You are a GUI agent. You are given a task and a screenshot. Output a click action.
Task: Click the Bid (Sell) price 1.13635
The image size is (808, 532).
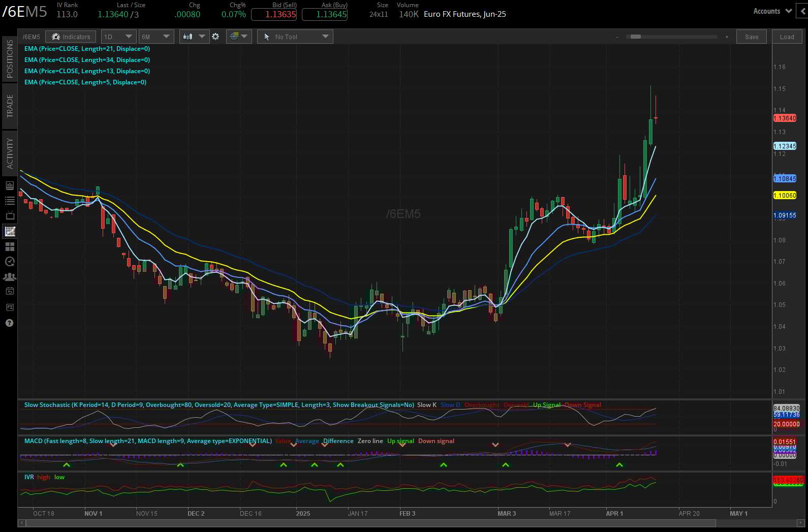(x=274, y=14)
